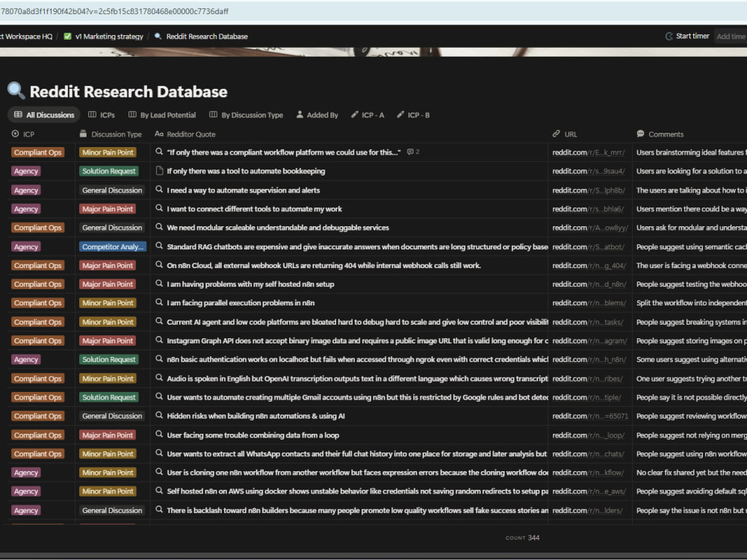The width and height of the screenshot is (747, 560).
Task: Click comment 'Split the workflow into independent'
Action: point(691,303)
